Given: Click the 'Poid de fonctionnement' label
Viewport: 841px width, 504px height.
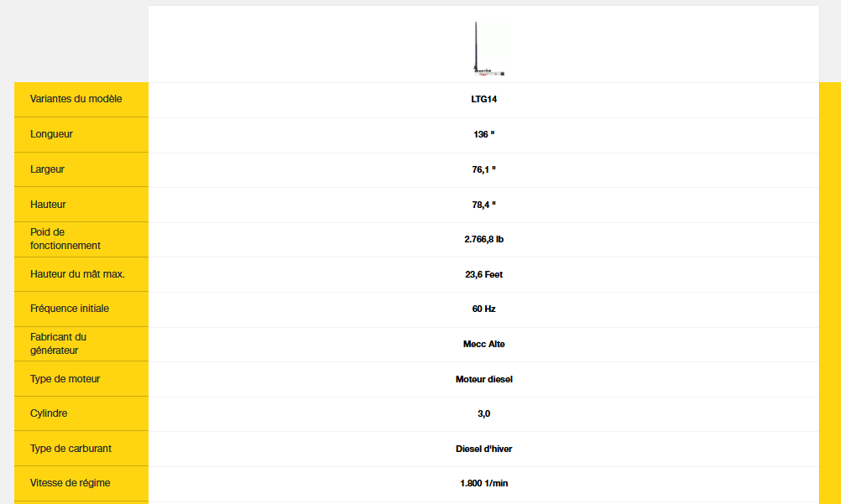Looking at the screenshot, I should point(65,239).
